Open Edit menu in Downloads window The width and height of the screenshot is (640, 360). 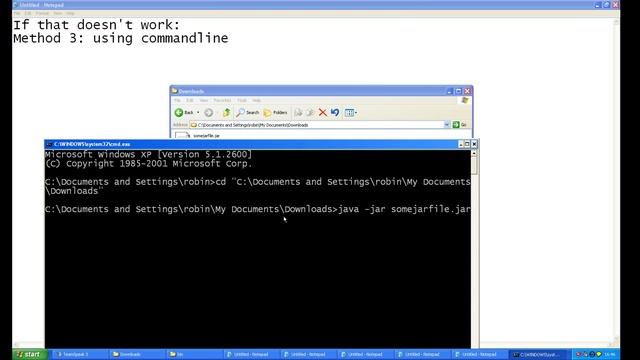click(x=190, y=100)
